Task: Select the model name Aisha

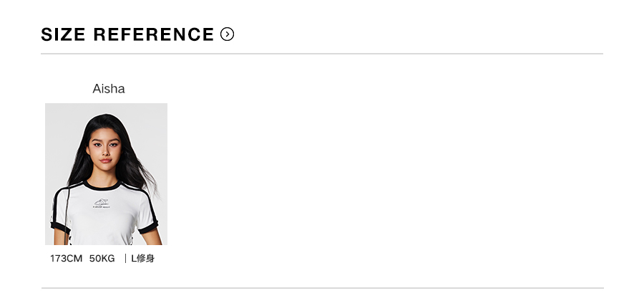Action: coord(109,89)
